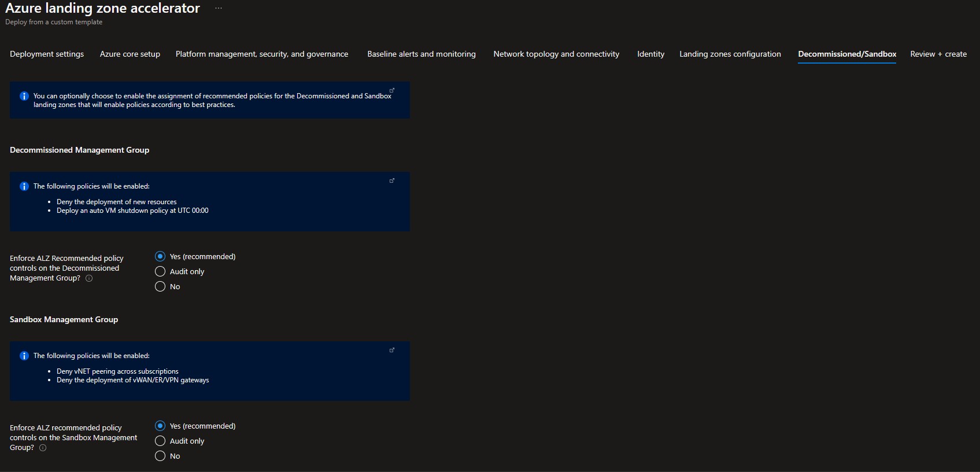The height and width of the screenshot is (472, 980).
Task: Switch to Network topology and connectivity tab
Action: tap(556, 54)
